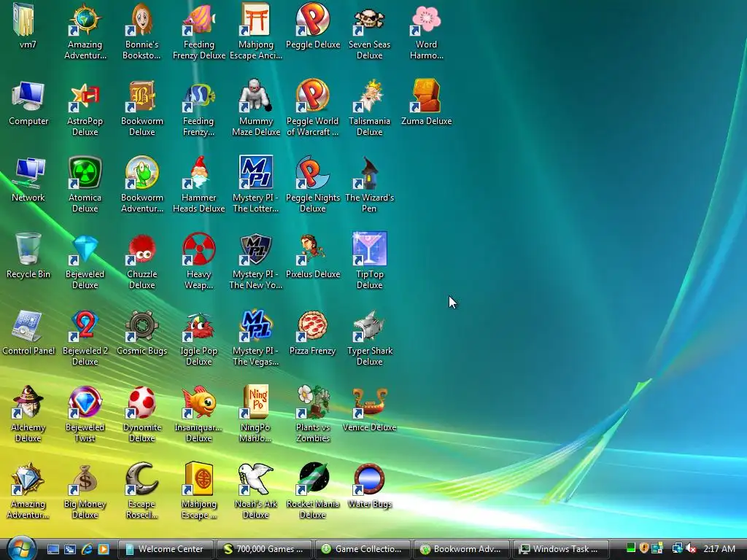Screen dimensions: 747x560
Task: Open the Windows Start orb
Action: coord(21,548)
